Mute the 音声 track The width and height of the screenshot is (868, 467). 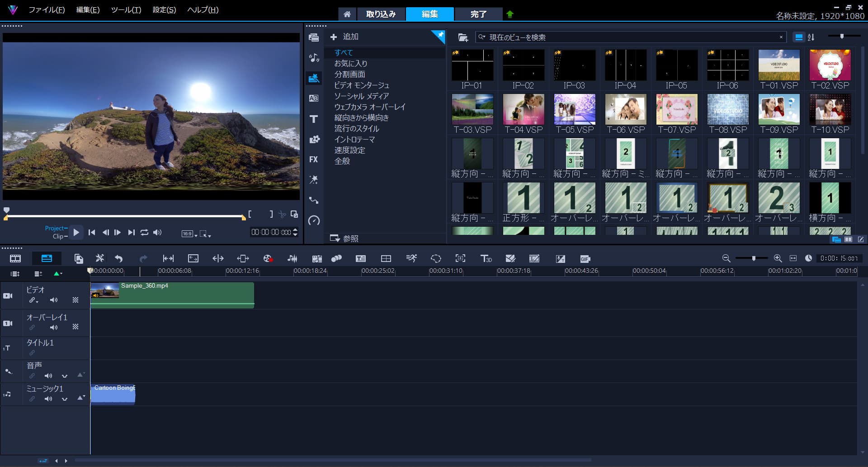pyautogui.click(x=48, y=376)
